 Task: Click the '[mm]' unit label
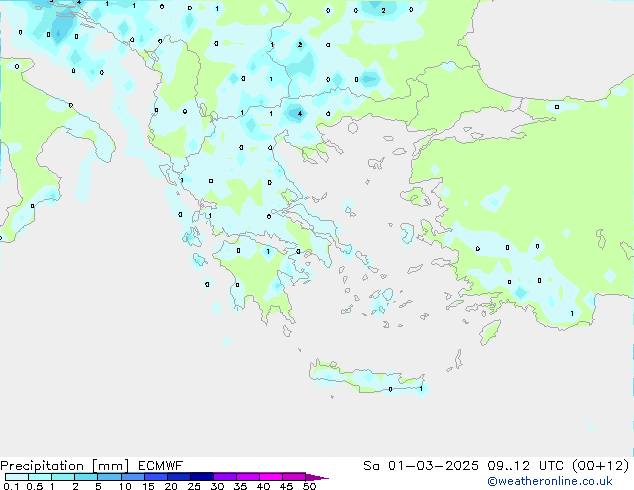point(111,466)
